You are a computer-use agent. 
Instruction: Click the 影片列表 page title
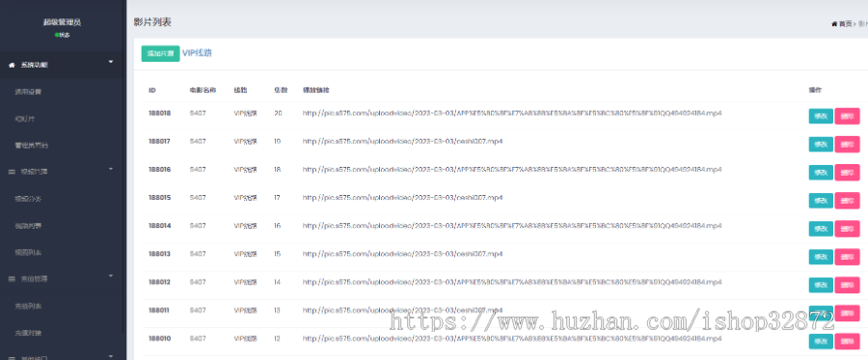[152, 22]
